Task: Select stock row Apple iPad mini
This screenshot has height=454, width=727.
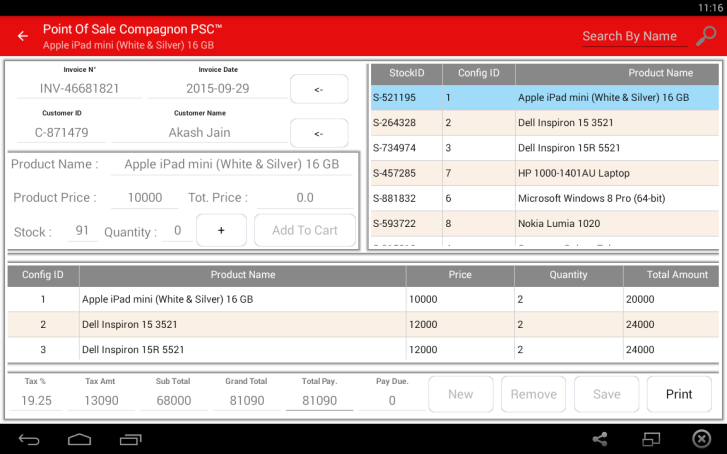Action: [545, 97]
